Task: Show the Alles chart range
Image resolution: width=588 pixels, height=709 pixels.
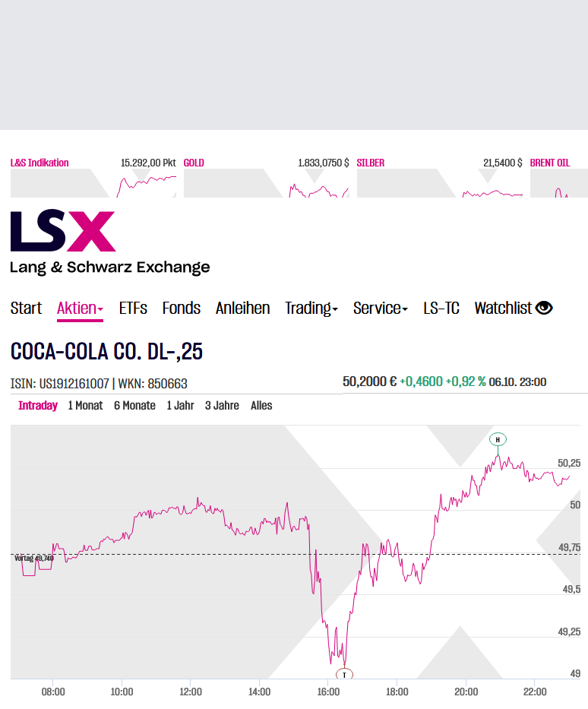Action: click(x=261, y=405)
